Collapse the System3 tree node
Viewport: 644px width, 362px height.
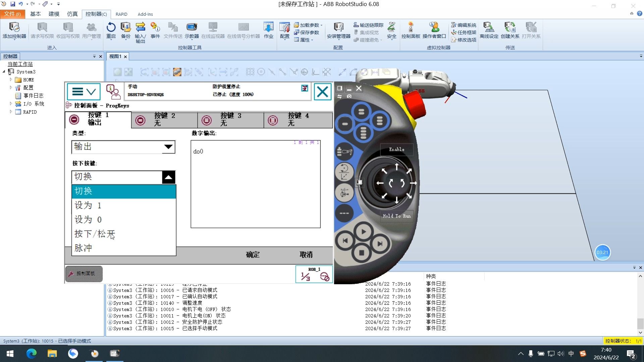4,72
